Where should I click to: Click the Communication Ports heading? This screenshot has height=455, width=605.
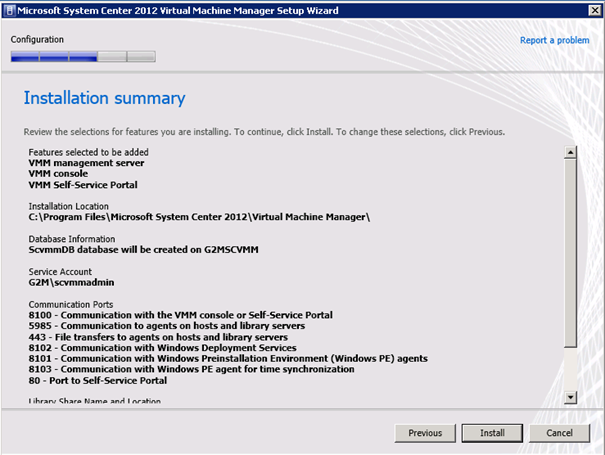[71, 304]
